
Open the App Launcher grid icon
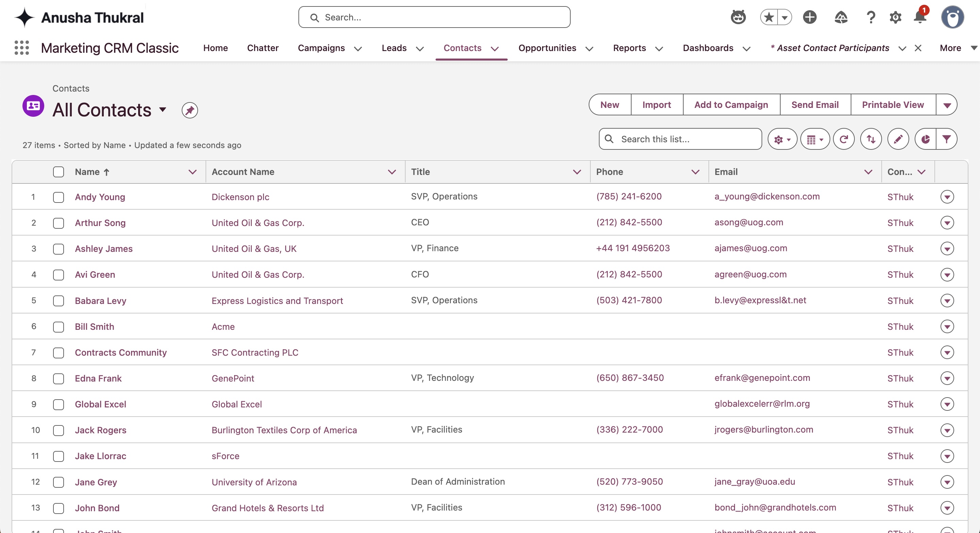tap(22, 48)
